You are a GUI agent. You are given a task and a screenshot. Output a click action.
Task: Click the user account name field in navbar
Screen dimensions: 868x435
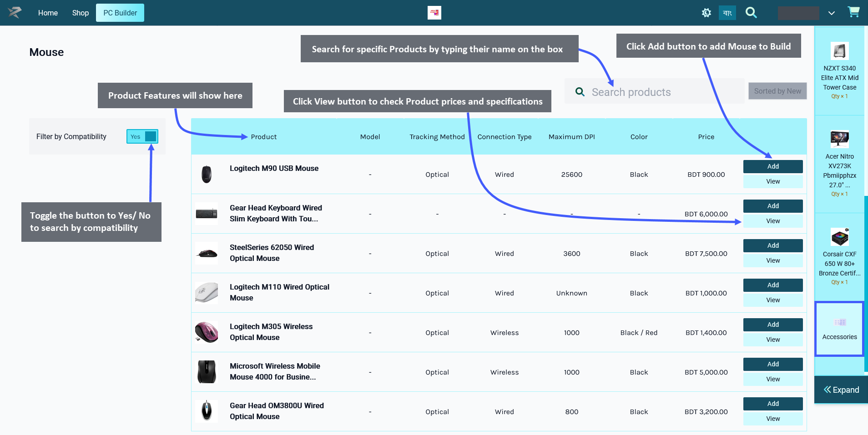click(x=798, y=13)
